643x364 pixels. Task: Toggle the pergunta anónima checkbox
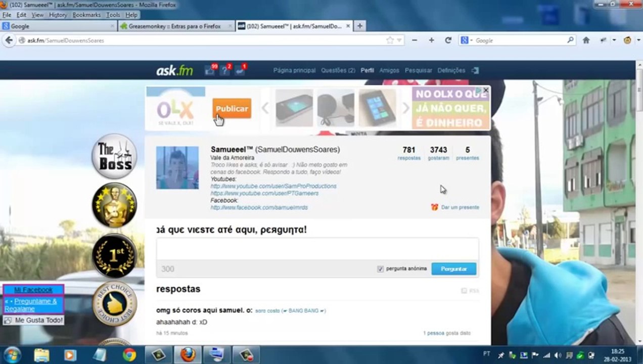(x=381, y=269)
